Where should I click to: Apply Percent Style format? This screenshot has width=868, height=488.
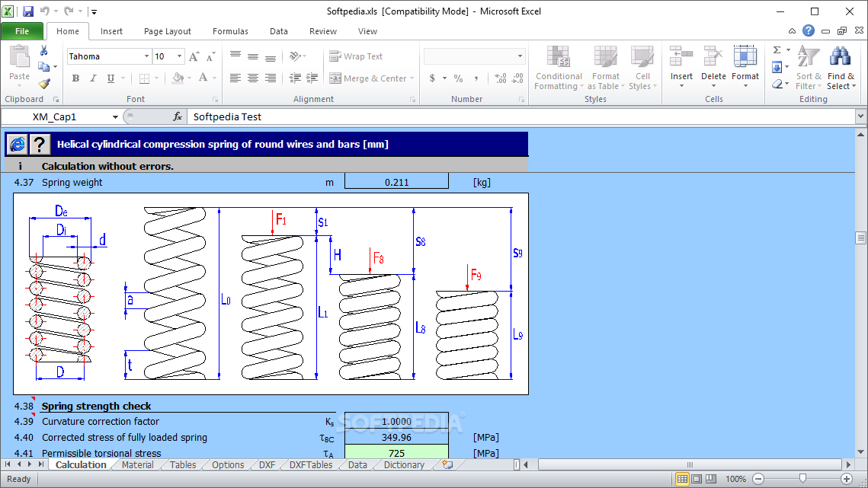click(458, 78)
